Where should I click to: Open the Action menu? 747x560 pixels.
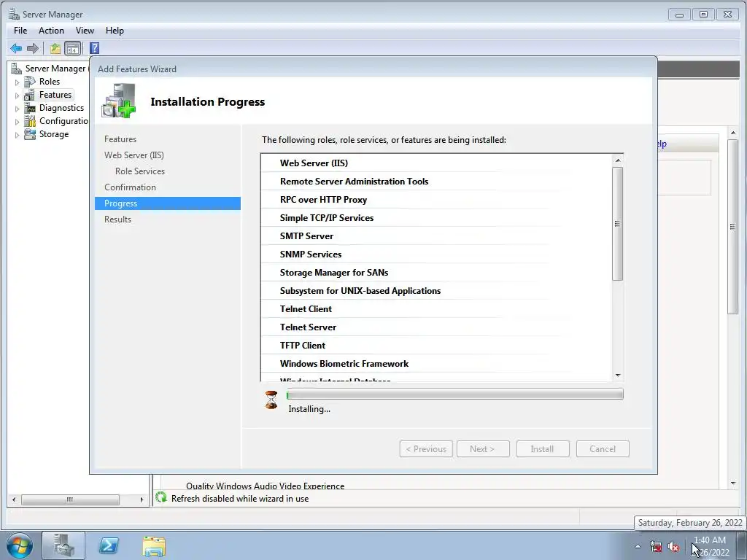[x=51, y=31]
